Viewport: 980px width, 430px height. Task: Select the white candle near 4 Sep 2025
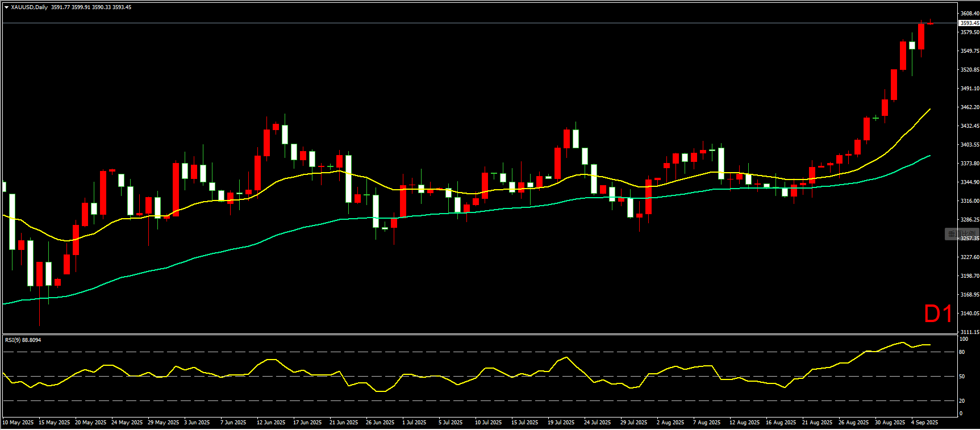[x=912, y=45]
